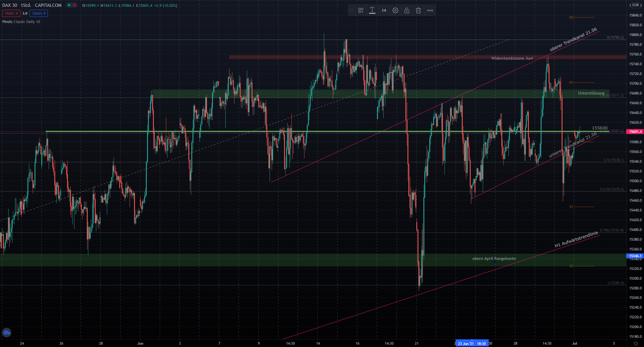Image resolution: width=644 pixels, height=347 pixels.
Task: Toggle the drawing lock icon
Action: tap(407, 10)
